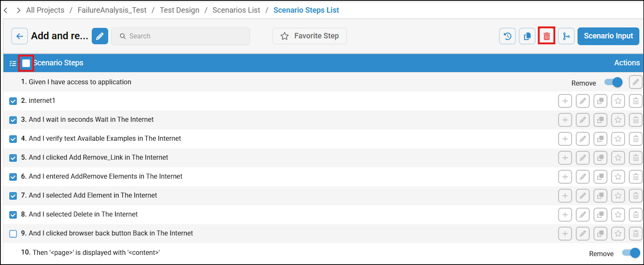
Task: Check the select-all checkbox beside Scenario Steps
Action: 26,63
